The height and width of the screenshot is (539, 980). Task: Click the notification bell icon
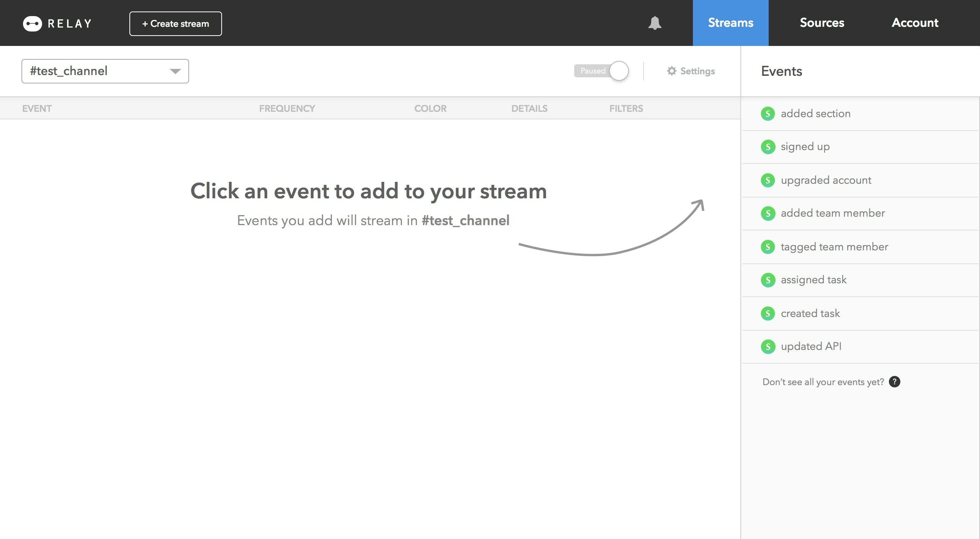(x=655, y=23)
